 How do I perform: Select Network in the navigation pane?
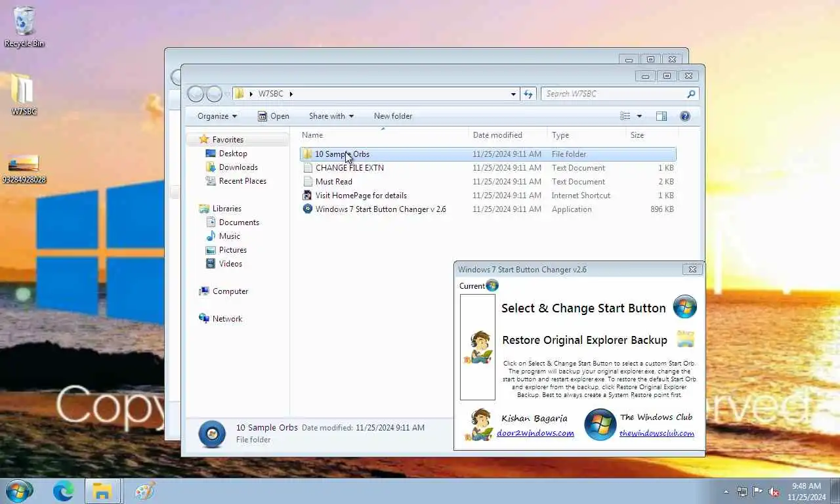click(x=227, y=319)
